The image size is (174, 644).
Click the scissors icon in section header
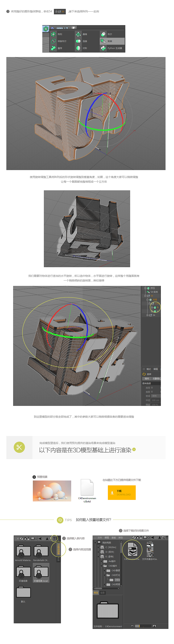(19, 447)
